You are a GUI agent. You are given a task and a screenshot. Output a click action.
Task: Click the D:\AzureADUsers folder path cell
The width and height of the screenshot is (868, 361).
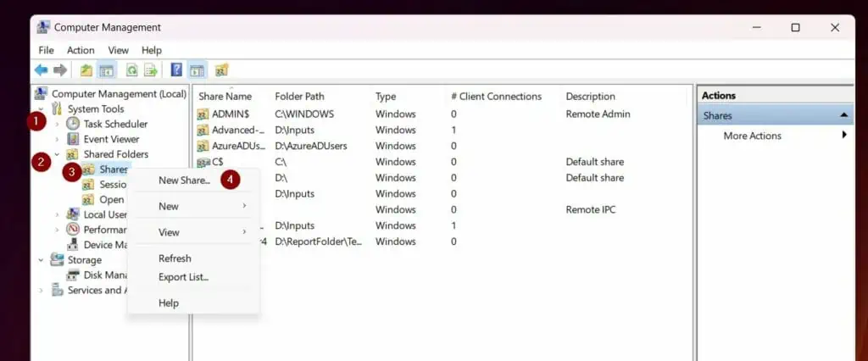tap(311, 146)
